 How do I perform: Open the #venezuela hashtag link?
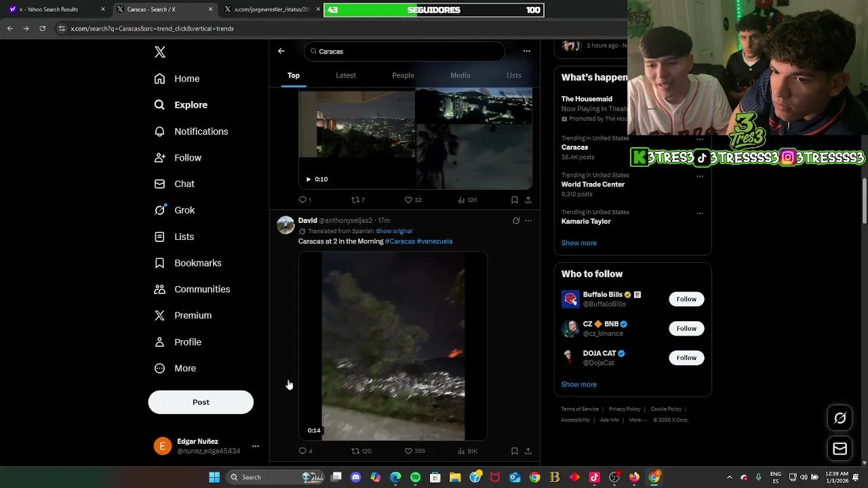tap(435, 241)
